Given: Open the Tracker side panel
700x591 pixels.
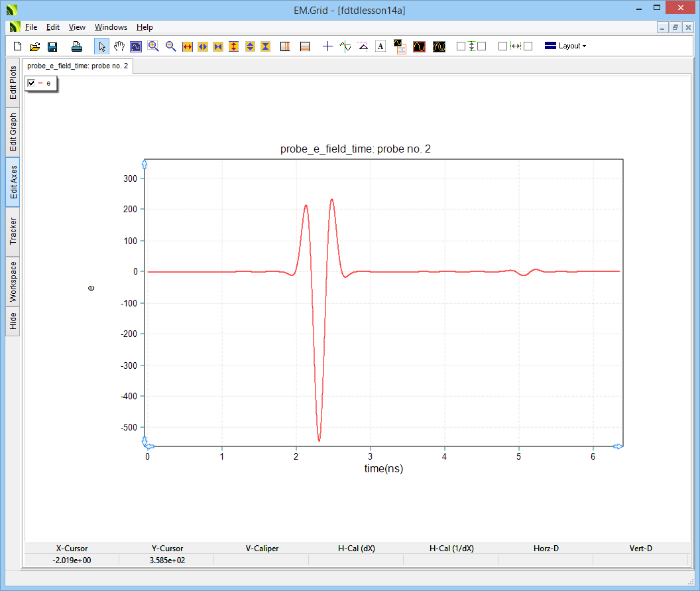Looking at the screenshot, I should click(13, 231).
